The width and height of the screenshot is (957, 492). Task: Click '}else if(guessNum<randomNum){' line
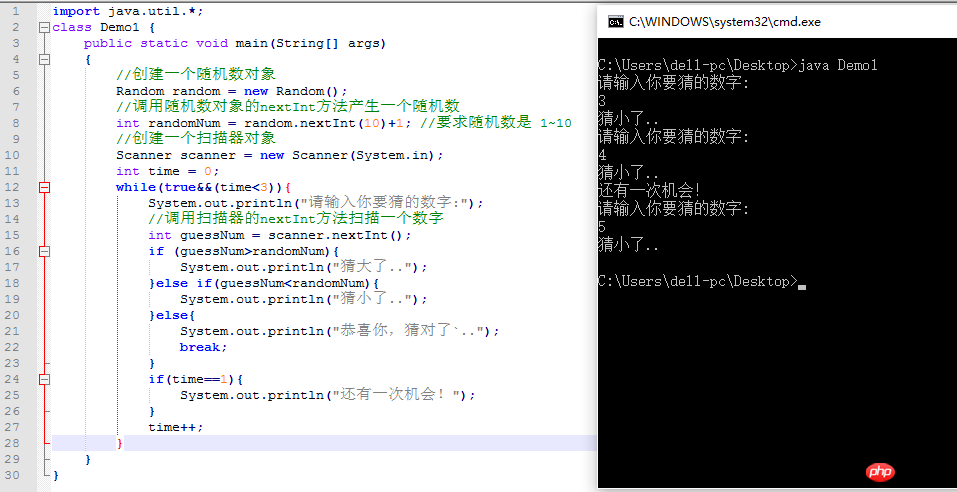click(264, 283)
